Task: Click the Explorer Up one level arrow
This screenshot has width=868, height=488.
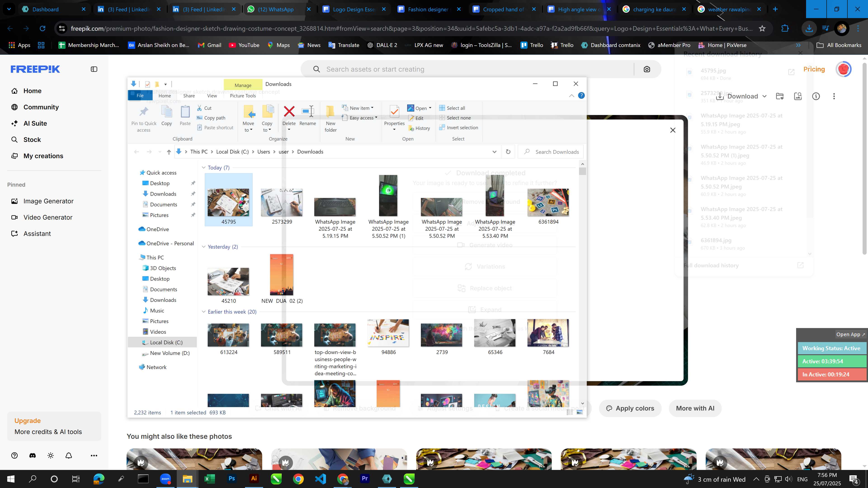Action: (169, 152)
